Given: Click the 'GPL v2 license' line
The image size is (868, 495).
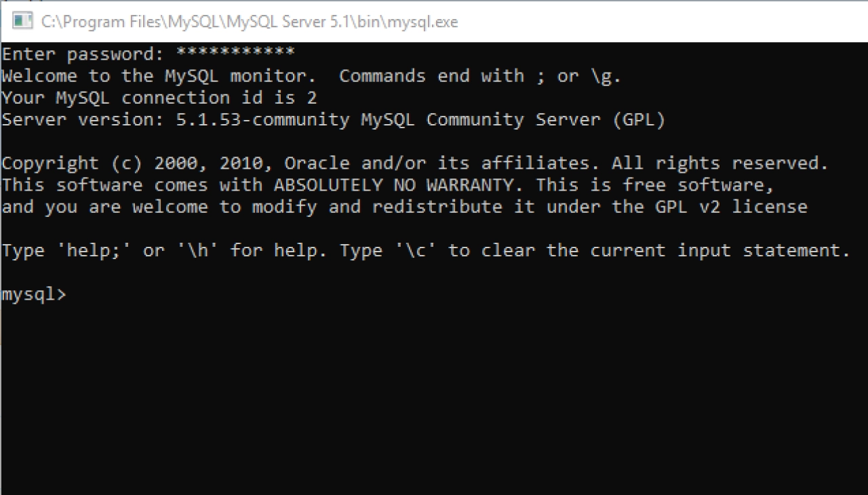Looking at the screenshot, I should (x=404, y=207).
